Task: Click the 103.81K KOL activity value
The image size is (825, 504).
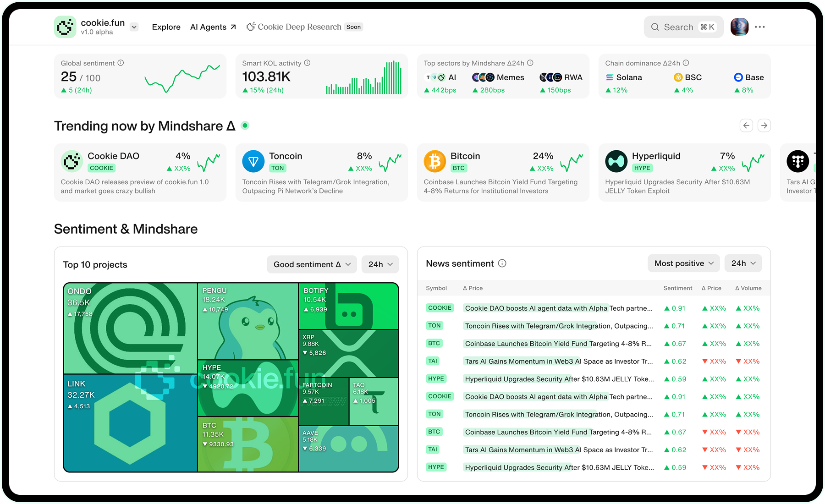Action: pyautogui.click(x=266, y=77)
